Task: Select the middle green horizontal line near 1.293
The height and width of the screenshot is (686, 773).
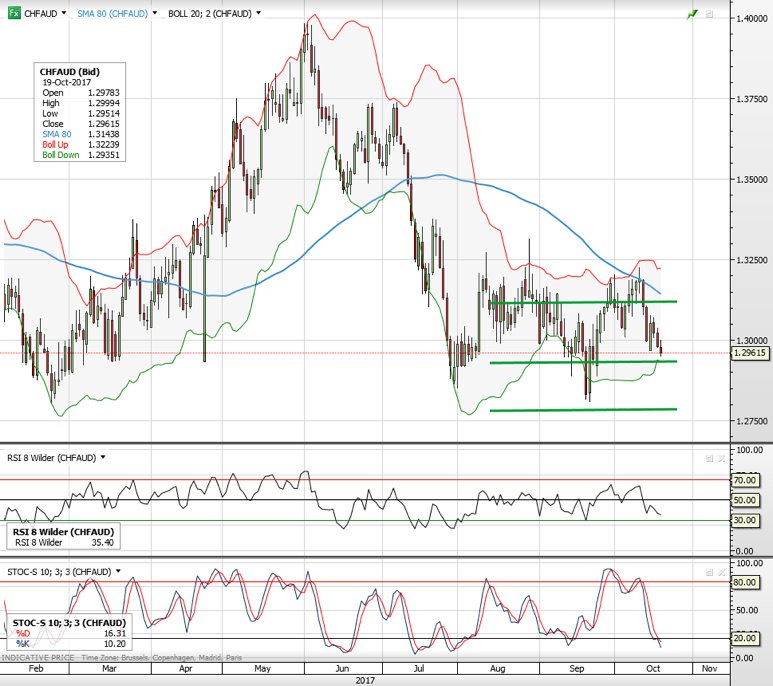Action: click(x=583, y=362)
